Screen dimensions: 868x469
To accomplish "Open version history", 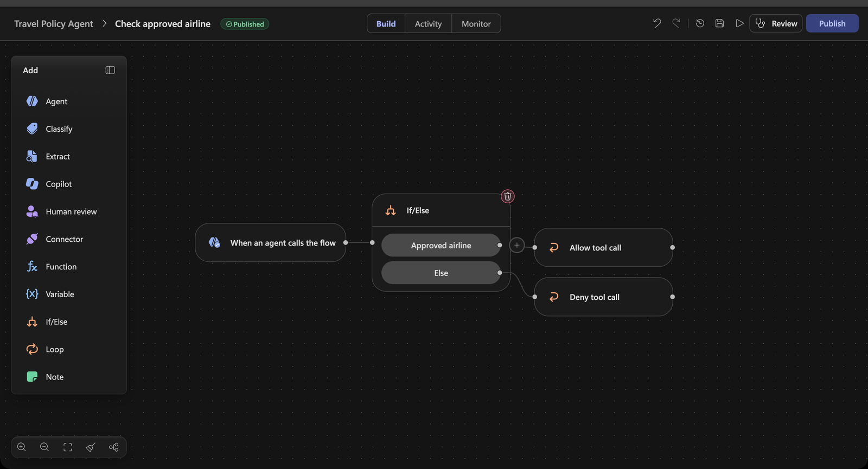I will [x=700, y=23].
